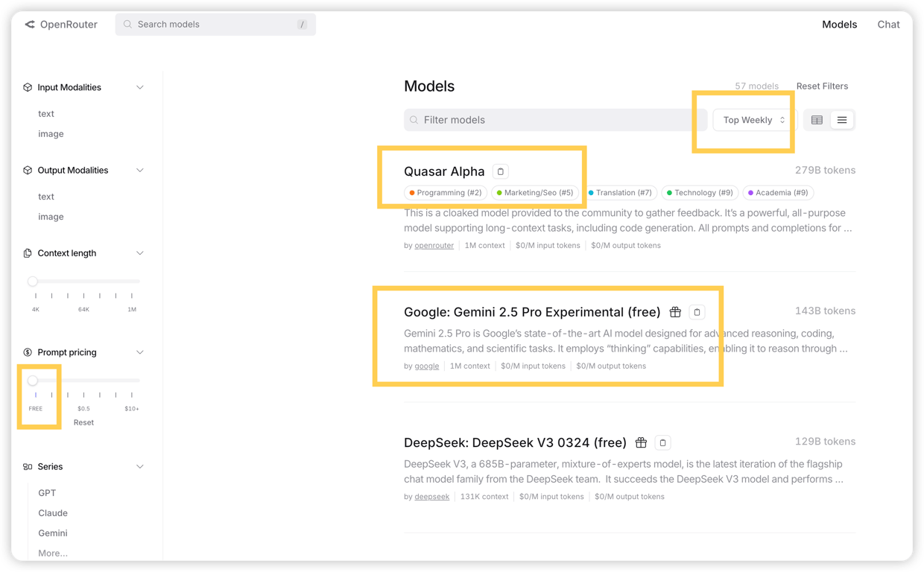
Task: Open the google provider link
Action: click(x=426, y=366)
